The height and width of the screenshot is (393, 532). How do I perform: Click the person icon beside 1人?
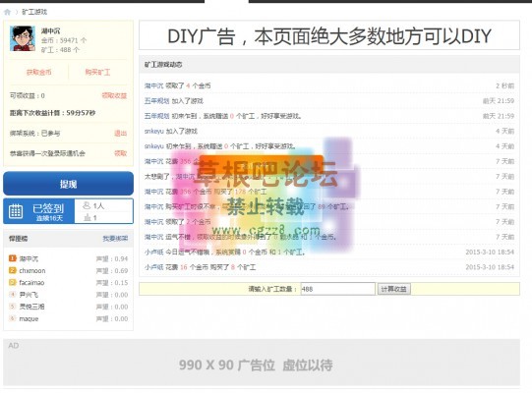tap(87, 205)
